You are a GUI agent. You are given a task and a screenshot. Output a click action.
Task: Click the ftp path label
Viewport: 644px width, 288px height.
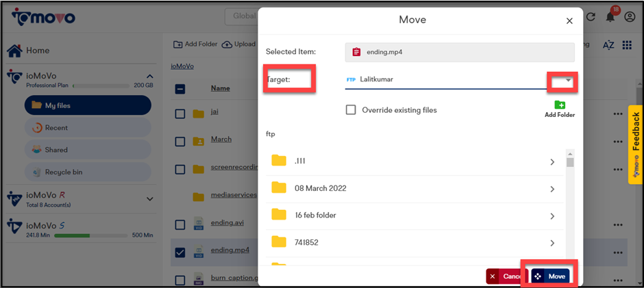[270, 134]
